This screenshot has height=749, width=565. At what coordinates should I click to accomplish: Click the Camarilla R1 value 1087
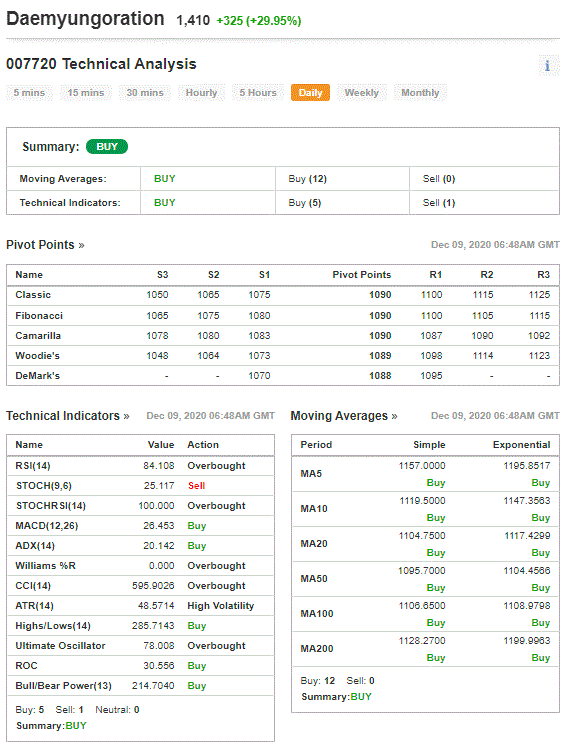coord(431,336)
